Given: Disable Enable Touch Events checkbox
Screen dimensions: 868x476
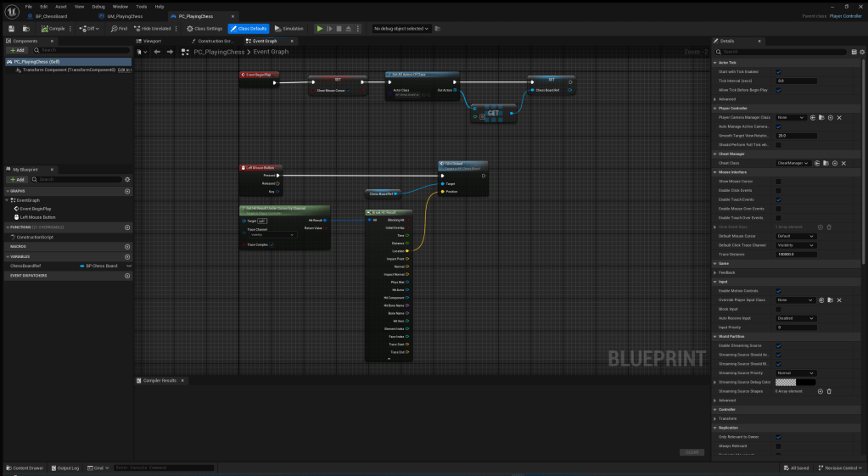Looking at the screenshot, I should point(778,199).
